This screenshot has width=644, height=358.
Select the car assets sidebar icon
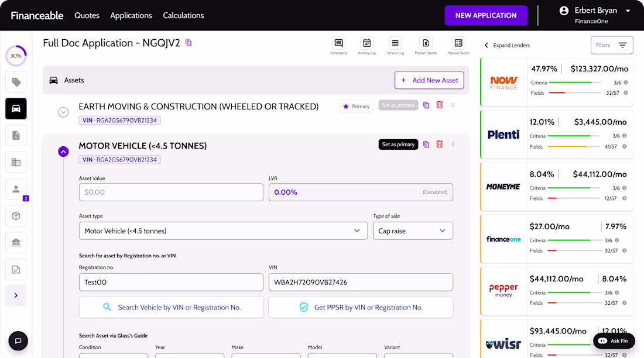click(x=16, y=109)
